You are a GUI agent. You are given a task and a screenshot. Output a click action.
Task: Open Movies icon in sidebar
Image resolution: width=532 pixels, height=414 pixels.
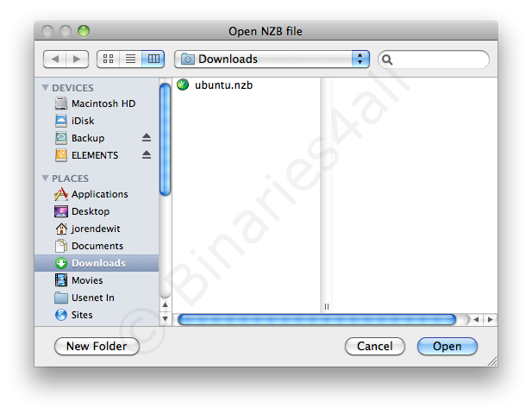(61, 280)
